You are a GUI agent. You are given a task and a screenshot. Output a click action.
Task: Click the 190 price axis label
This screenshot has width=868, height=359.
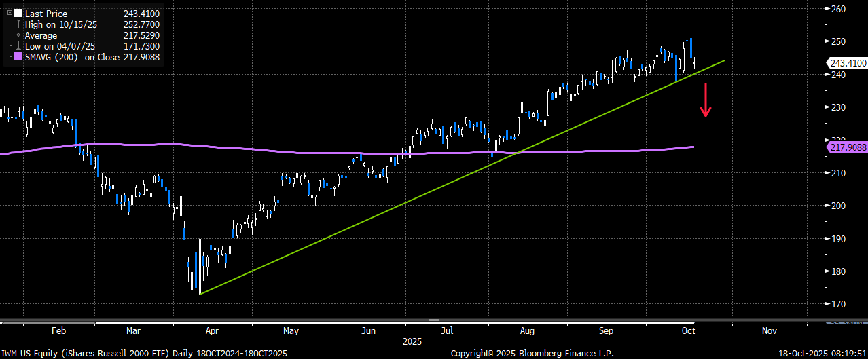tap(838, 239)
